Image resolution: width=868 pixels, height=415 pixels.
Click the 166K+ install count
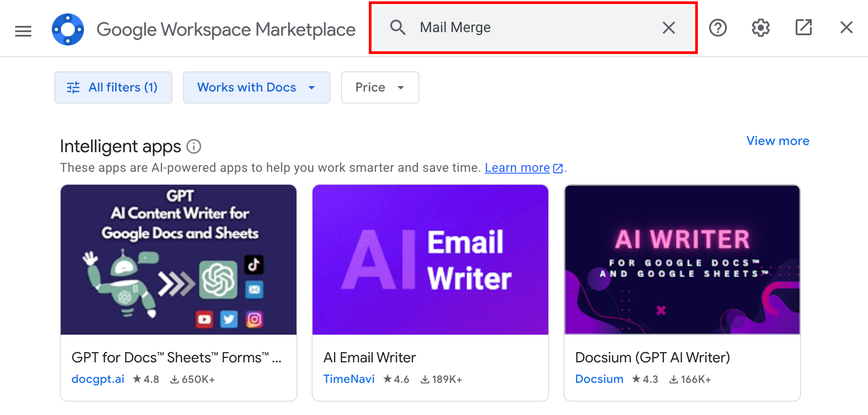tap(690, 379)
